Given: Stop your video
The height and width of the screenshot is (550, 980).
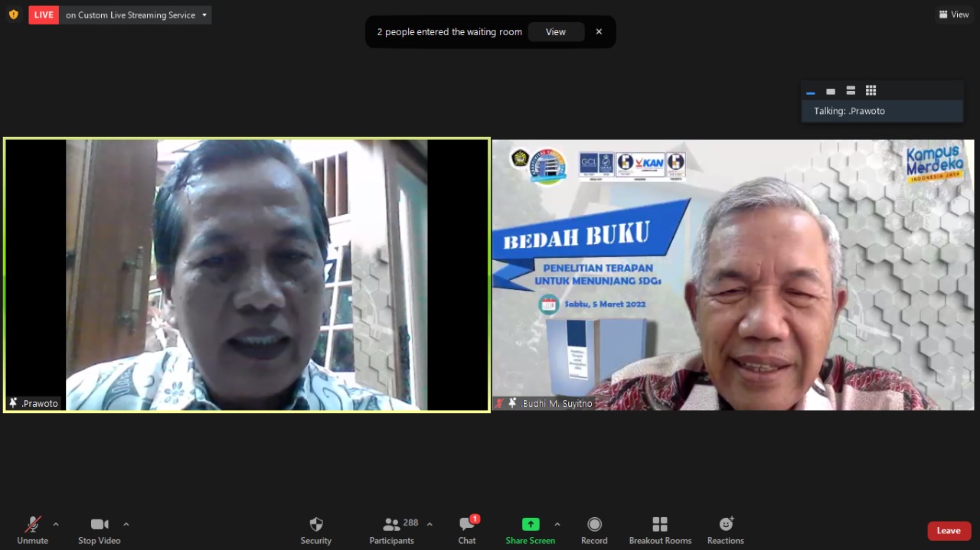Looking at the screenshot, I should click(x=99, y=529).
